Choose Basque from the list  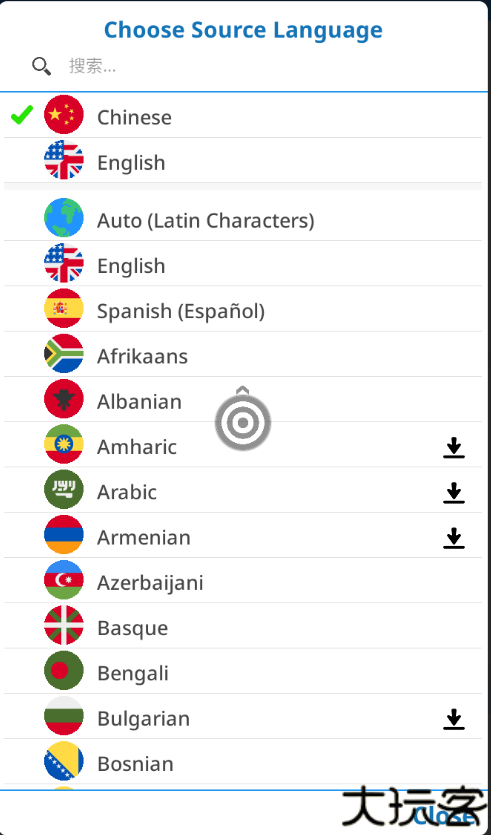(x=243, y=626)
